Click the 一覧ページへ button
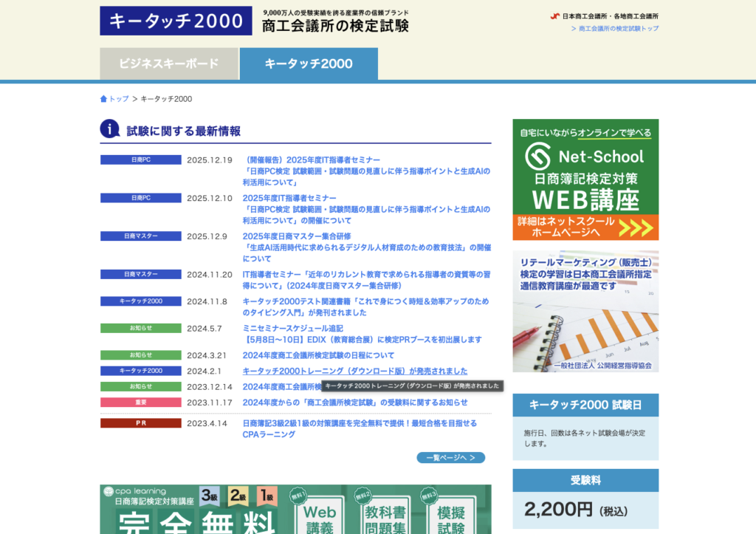Viewport: 756px width, 534px height. (451, 457)
